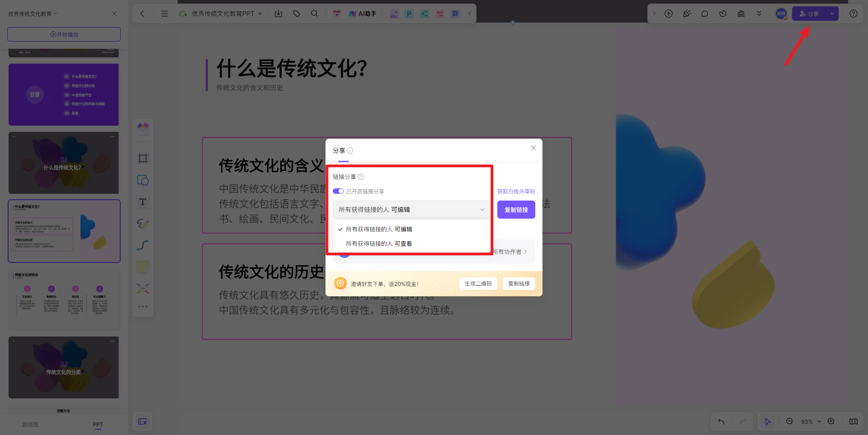Click help icon beside 链接分享
The image size is (868, 435).
pos(361,177)
